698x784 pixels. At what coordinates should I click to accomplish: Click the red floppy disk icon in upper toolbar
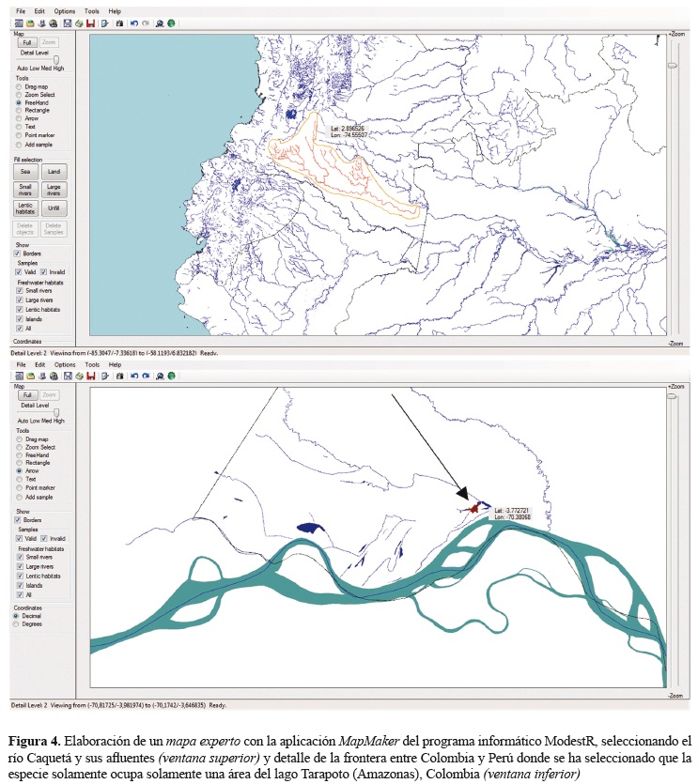90,23
